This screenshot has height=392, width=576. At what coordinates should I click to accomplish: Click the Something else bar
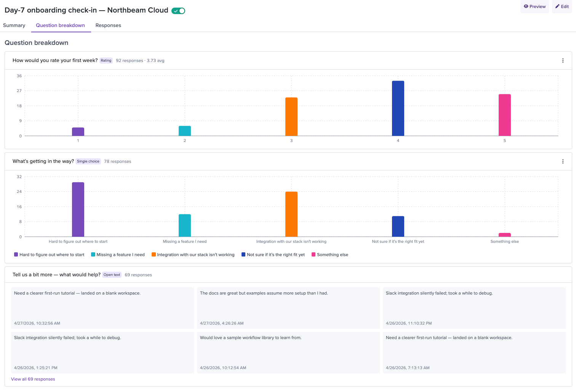(x=505, y=235)
